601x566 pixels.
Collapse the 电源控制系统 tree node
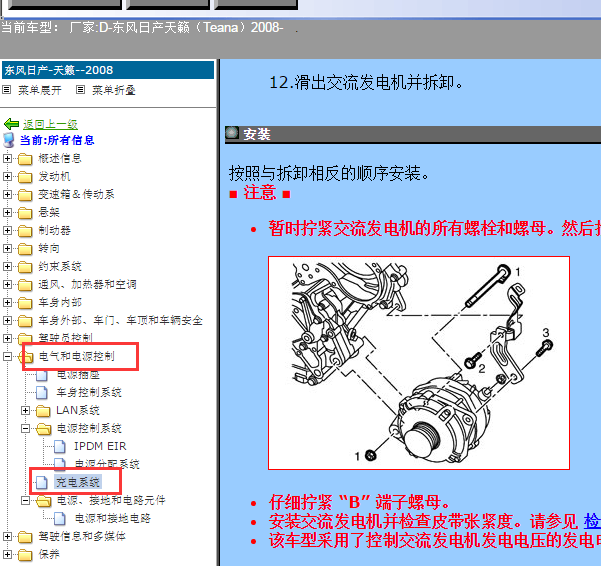pyautogui.click(x=25, y=428)
